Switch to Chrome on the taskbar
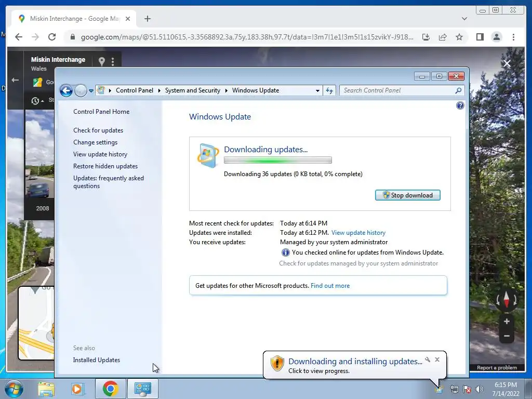 (110, 389)
